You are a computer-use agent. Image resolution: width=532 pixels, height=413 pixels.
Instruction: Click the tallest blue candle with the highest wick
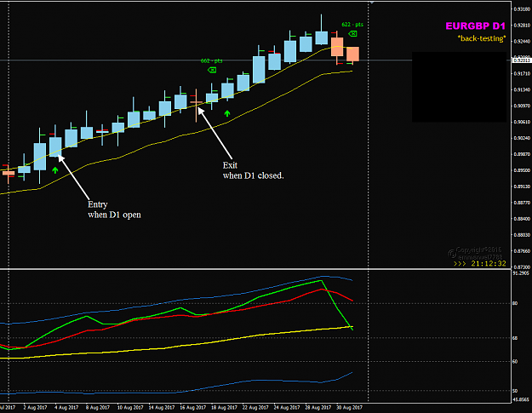pyautogui.click(x=321, y=37)
